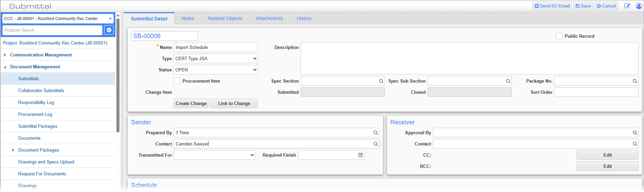Toggle the Public Record checkbox
Viewport: 644px width, 192px height.
point(559,36)
